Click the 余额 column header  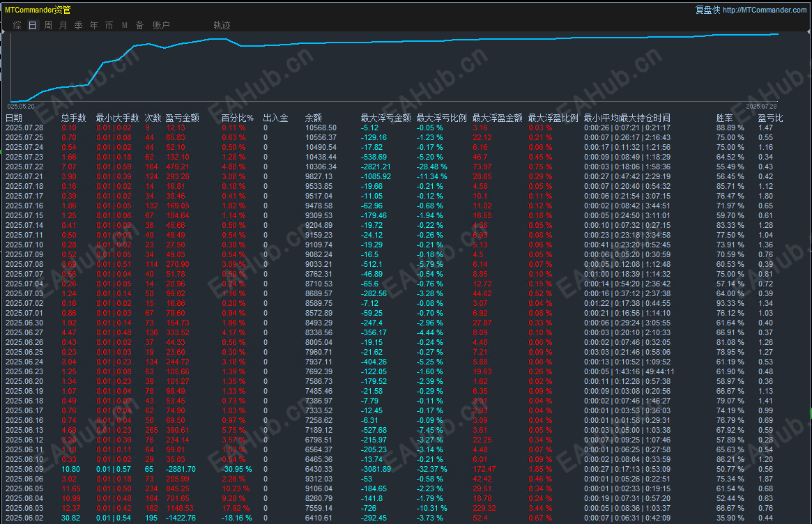click(314, 118)
